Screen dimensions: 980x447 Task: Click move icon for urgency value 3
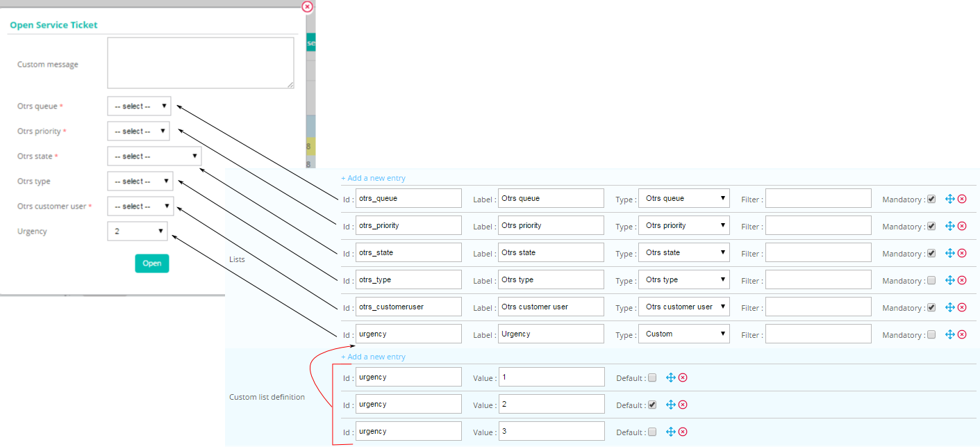pyautogui.click(x=671, y=432)
